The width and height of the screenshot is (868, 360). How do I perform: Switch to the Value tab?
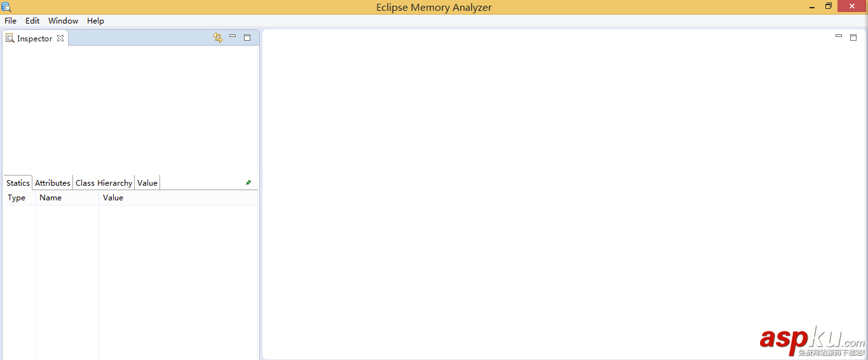[x=147, y=183]
